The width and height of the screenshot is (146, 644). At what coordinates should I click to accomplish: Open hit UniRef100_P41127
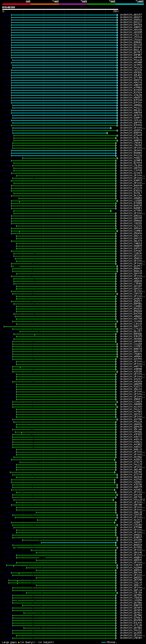131,108
